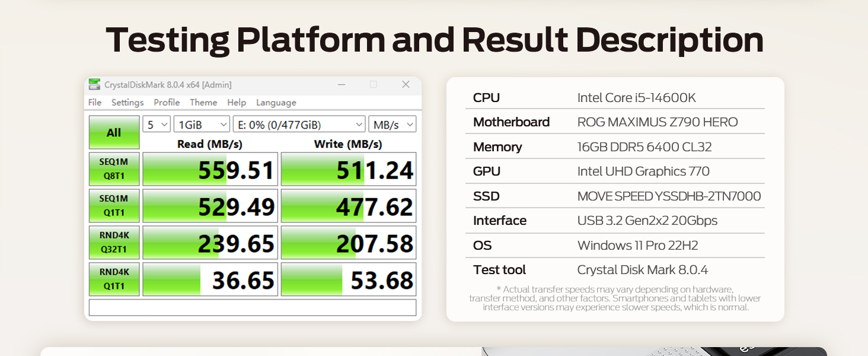Open the Profile menu
Image resolution: width=868 pixels, height=356 pixels.
click(167, 103)
